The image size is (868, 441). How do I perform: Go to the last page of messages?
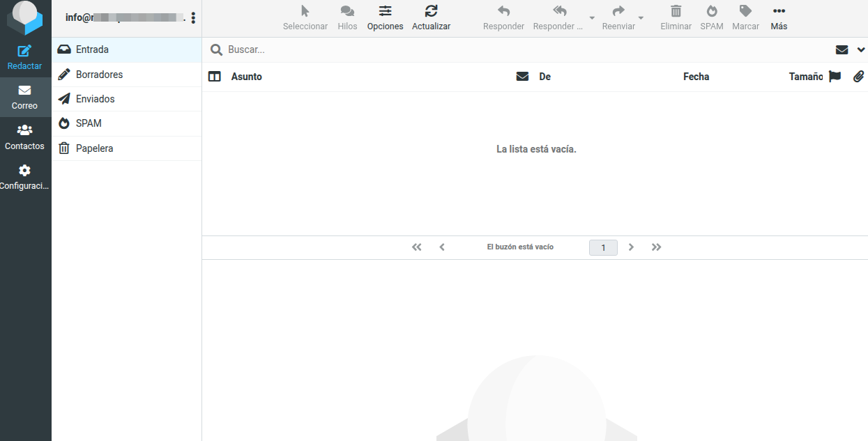[x=656, y=247]
